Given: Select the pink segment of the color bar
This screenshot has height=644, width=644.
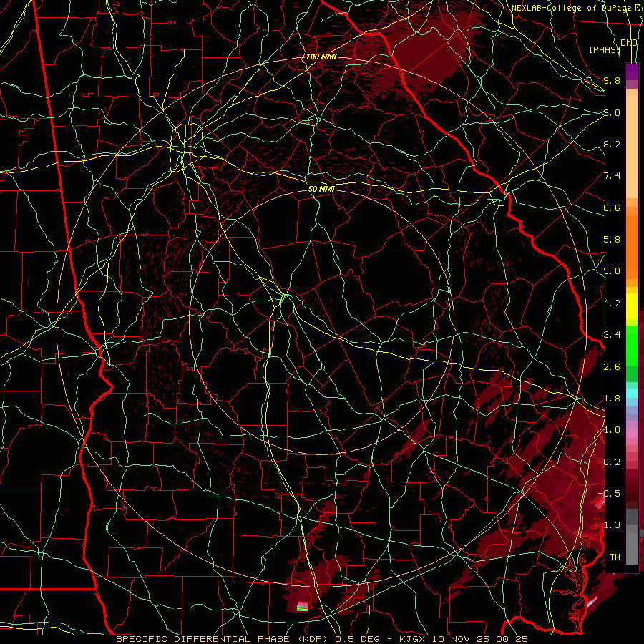Looking at the screenshot, I should (x=632, y=434).
